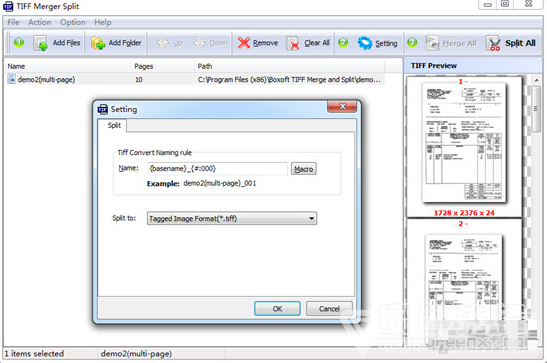
Task: Click the demo2 file row icon
Action: (x=12, y=79)
